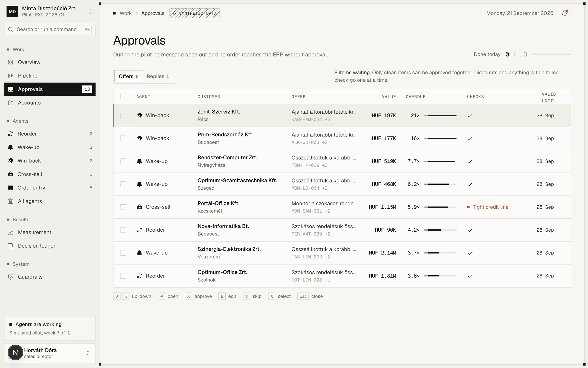Click the S skip shortcut key
The image size is (588, 368).
[246, 296]
